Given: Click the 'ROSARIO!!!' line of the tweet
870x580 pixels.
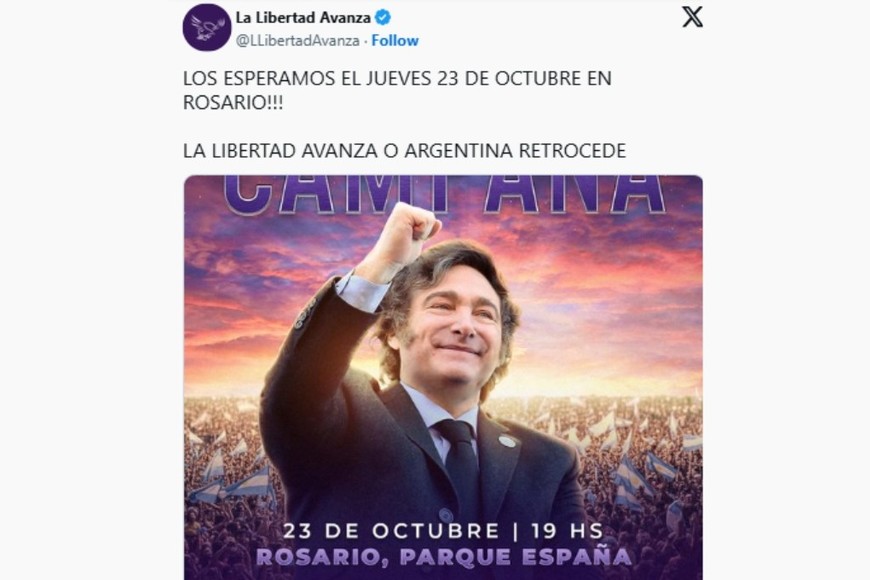Looking at the screenshot, I should (233, 103).
